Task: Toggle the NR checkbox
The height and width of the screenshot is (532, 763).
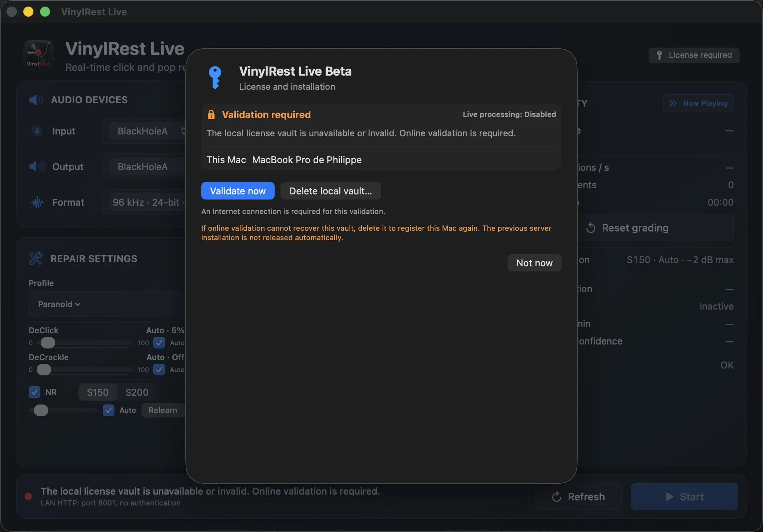Action: point(35,392)
